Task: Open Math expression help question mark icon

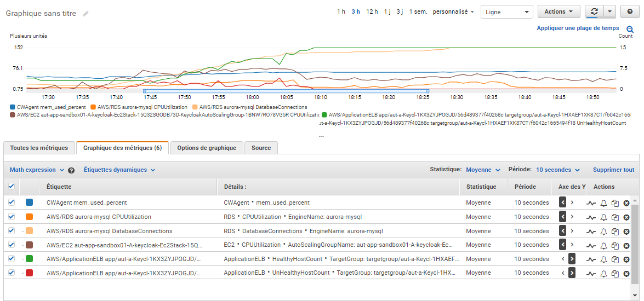Action: (71, 170)
